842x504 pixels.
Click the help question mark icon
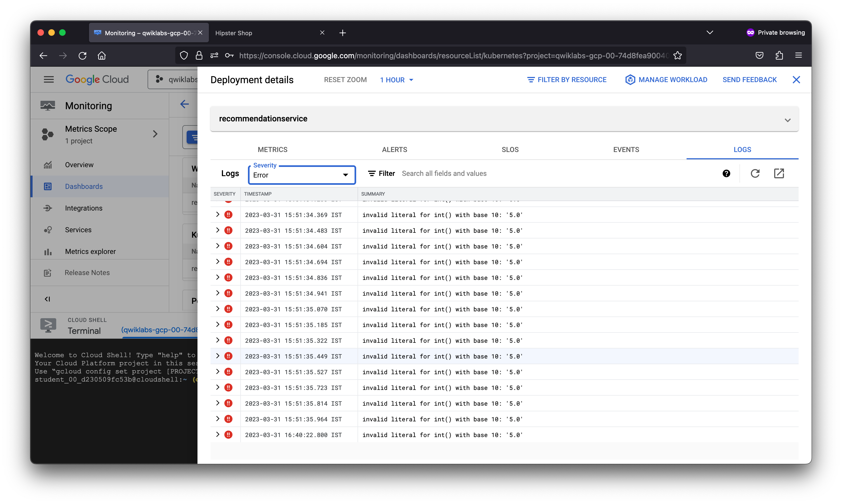[727, 173]
